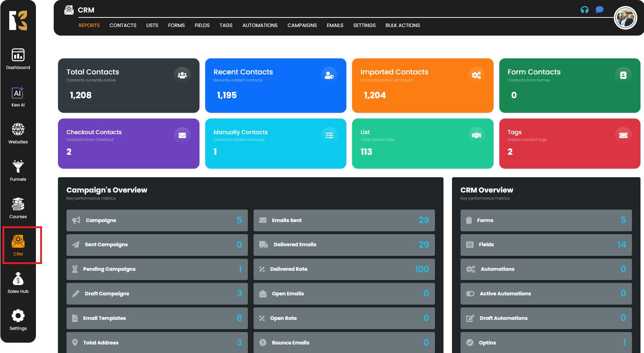Open the Automations tab
Image resolution: width=644 pixels, height=353 pixels.
pyautogui.click(x=260, y=25)
